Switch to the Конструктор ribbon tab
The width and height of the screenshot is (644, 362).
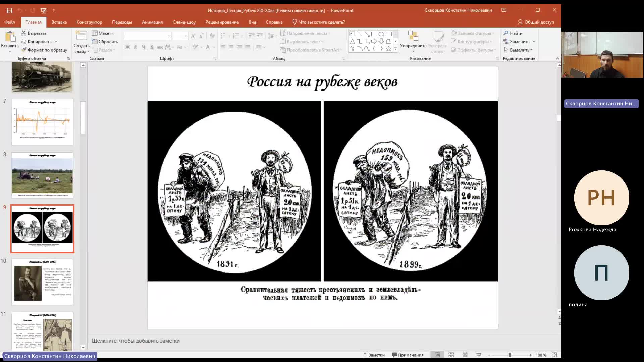tap(89, 22)
